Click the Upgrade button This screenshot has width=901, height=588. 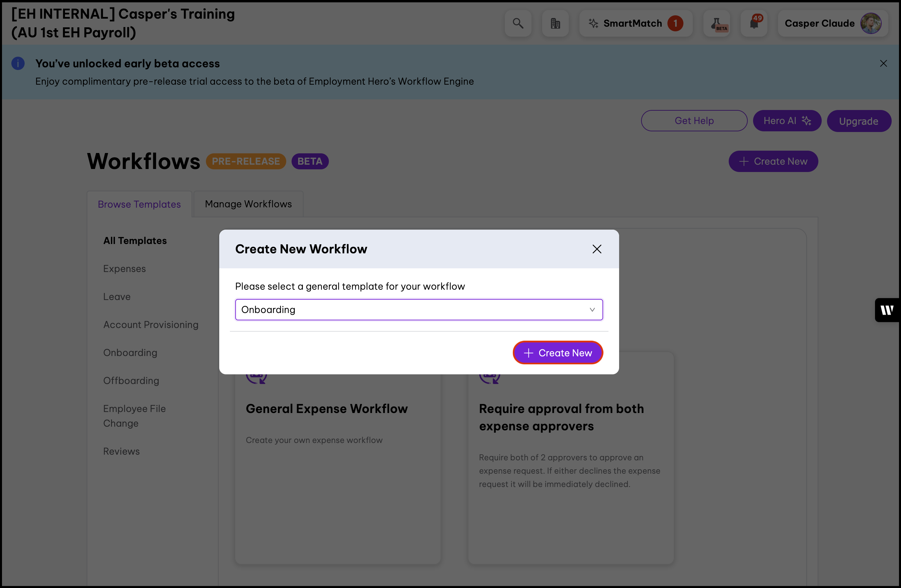pyautogui.click(x=858, y=121)
